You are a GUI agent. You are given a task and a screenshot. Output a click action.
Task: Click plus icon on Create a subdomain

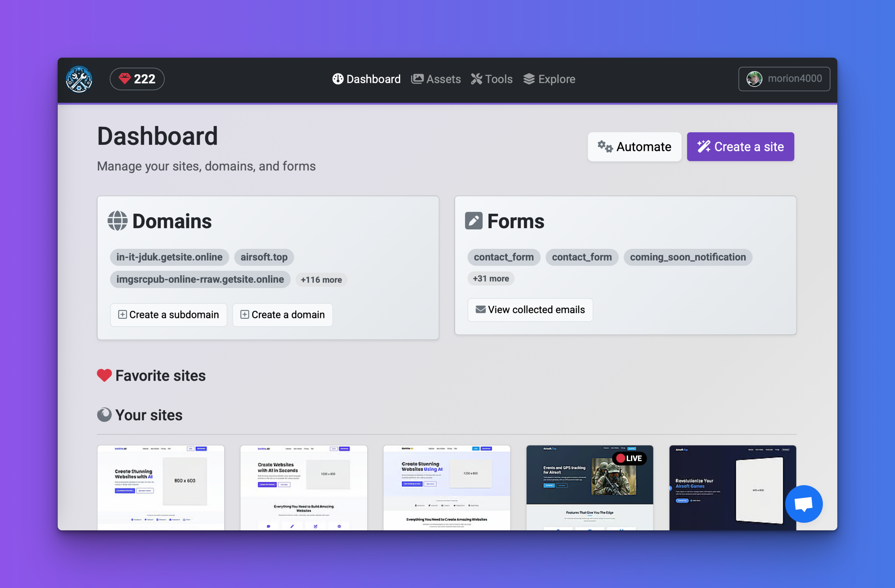tap(122, 315)
